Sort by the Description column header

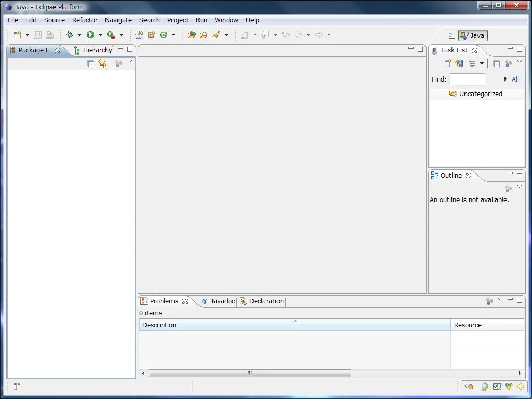click(x=295, y=325)
